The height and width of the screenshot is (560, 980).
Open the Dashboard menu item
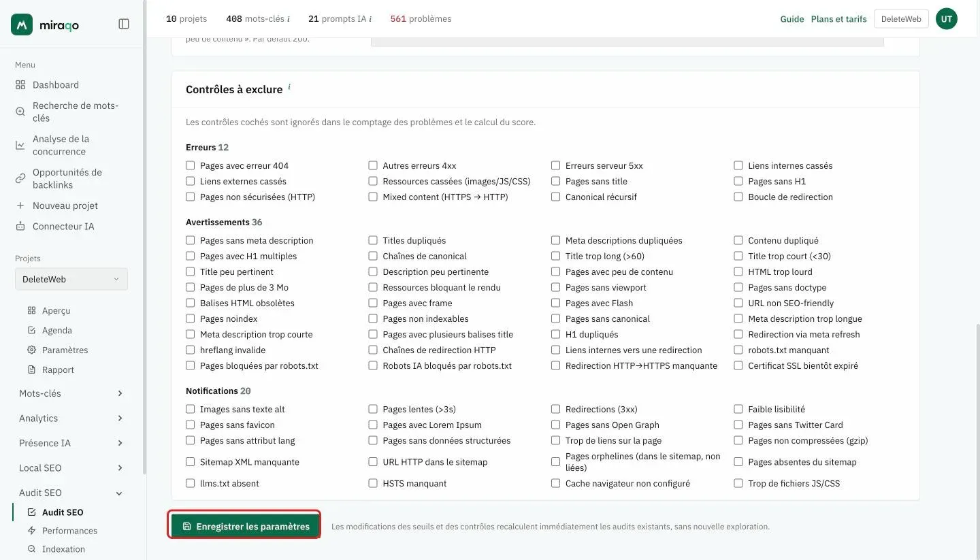(x=56, y=85)
